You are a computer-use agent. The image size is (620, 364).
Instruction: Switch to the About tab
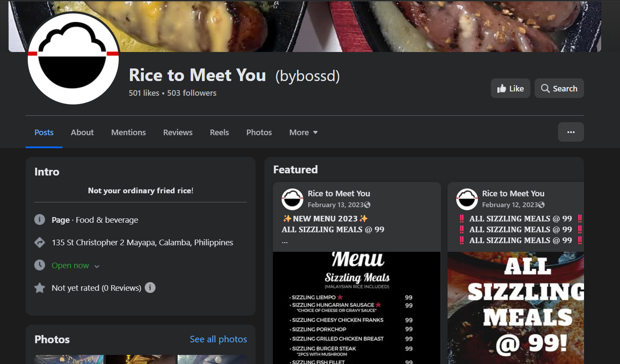coord(82,132)
